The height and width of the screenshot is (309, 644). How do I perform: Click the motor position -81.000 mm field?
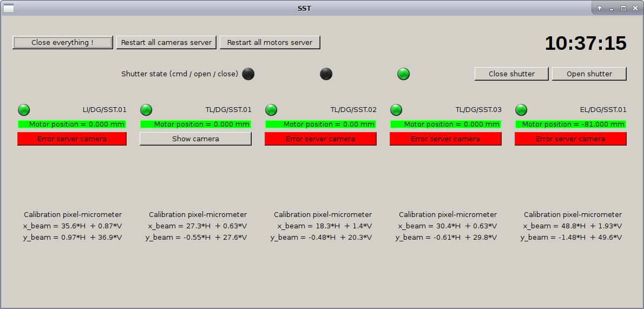click(x=570, y=124)
